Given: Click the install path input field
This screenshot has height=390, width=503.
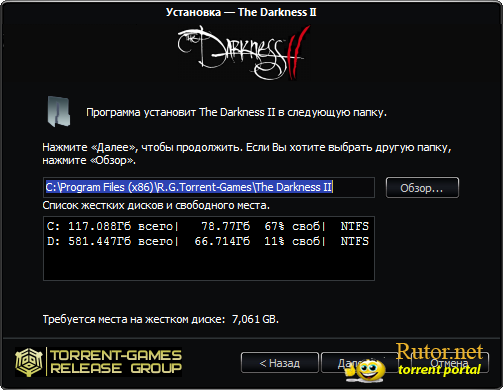Looking at the screenshot, I should point(209,187).
